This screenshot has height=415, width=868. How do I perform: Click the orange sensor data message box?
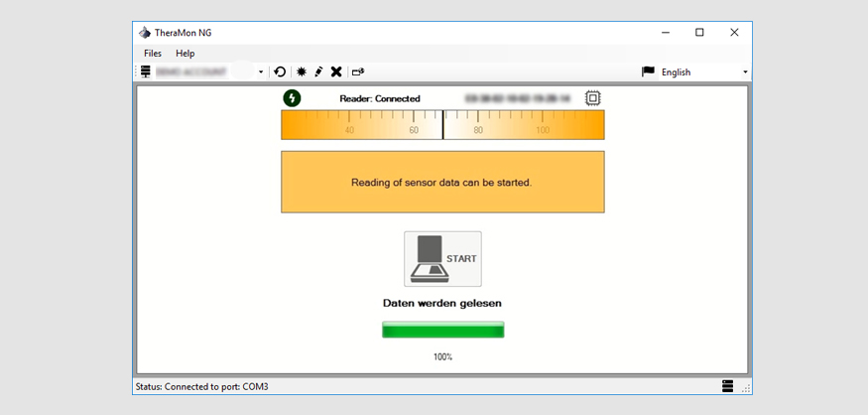click(442, 182)
